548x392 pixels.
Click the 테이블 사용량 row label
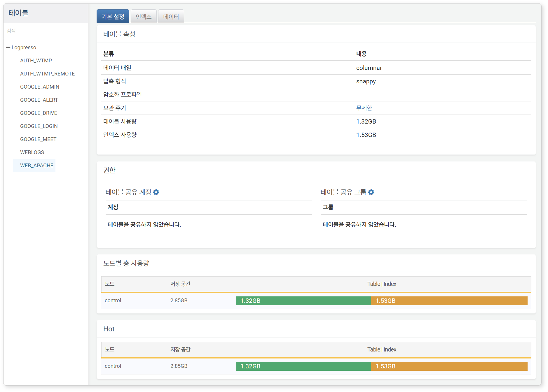120,122
